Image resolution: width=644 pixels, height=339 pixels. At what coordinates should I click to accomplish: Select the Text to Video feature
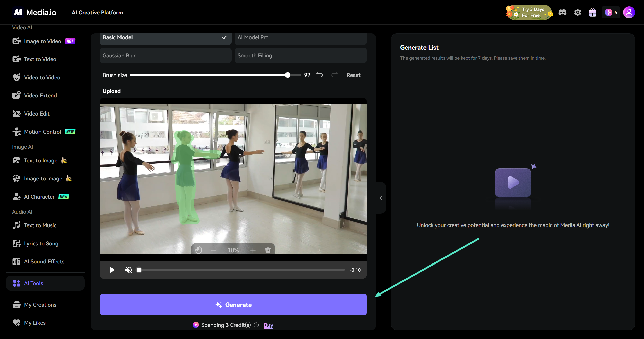(x=40, y=59)
